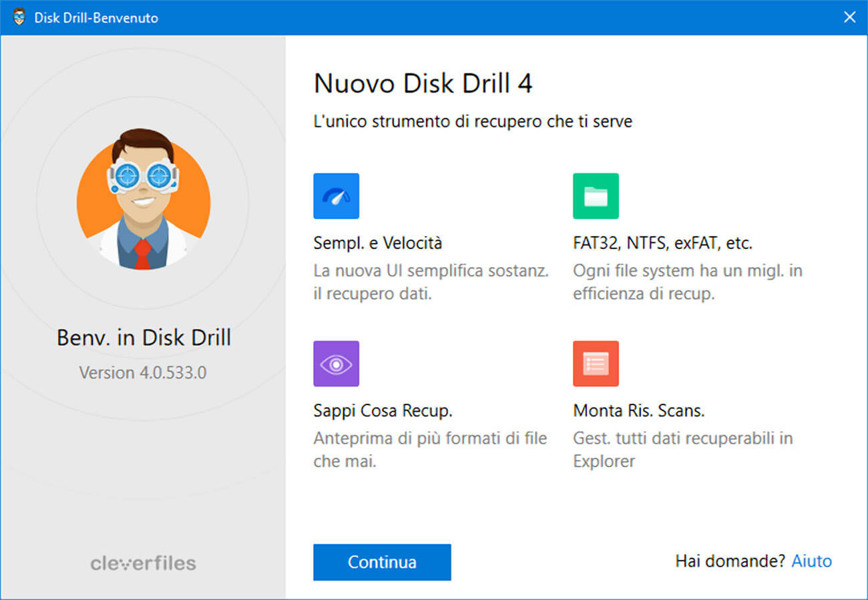Click the "Version 4.0.533.0" label
This screenshot has height=600, width=868.
(143, 372)
